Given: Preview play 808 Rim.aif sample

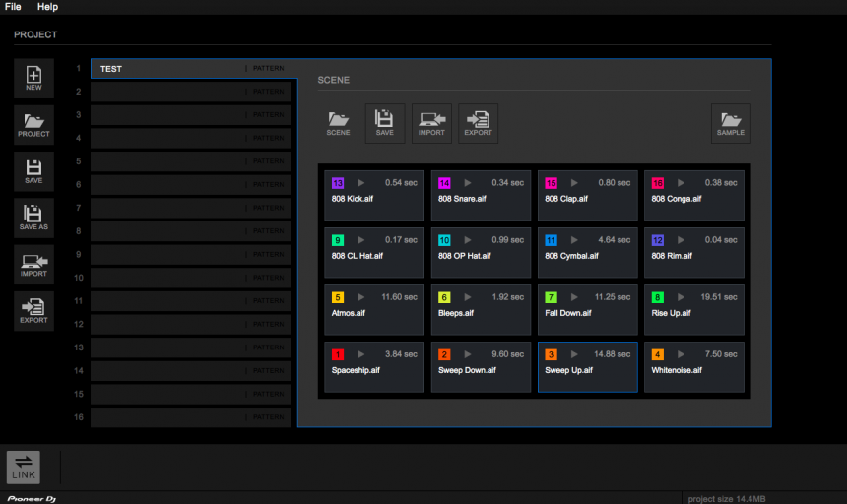Looking at the screenshot, I should pyautogui.click(x=681, y=240).
